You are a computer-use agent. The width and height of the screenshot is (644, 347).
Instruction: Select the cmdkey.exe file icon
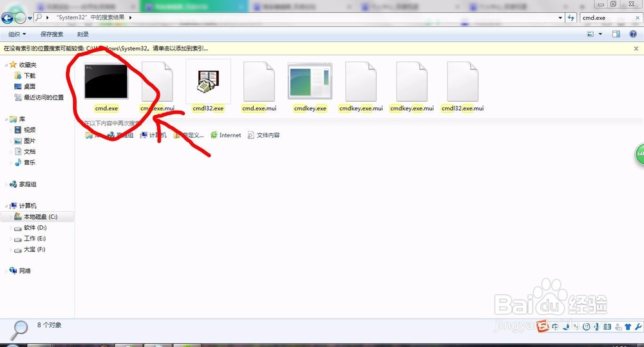pyautogui.click(x=310, y=81)
